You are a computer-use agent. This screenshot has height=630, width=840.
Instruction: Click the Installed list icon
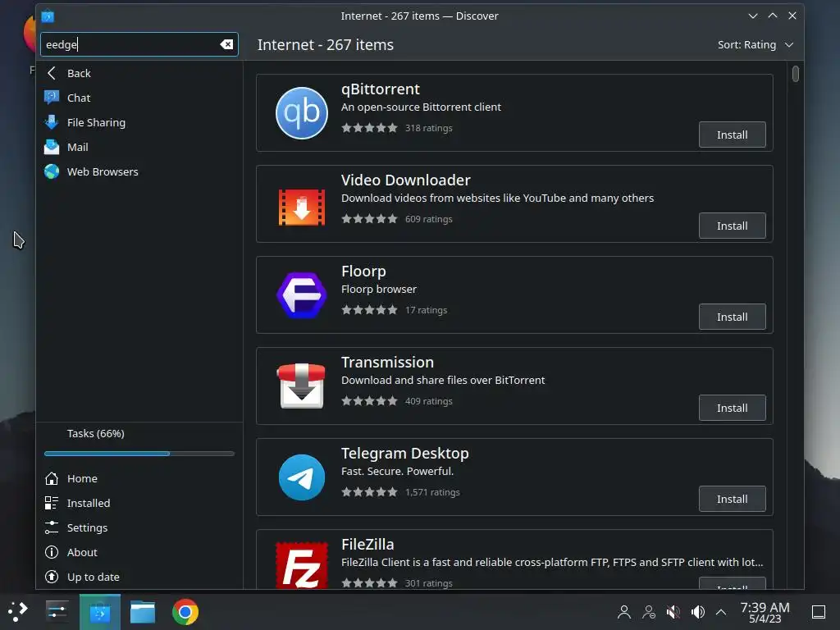(x=52, y=503)
